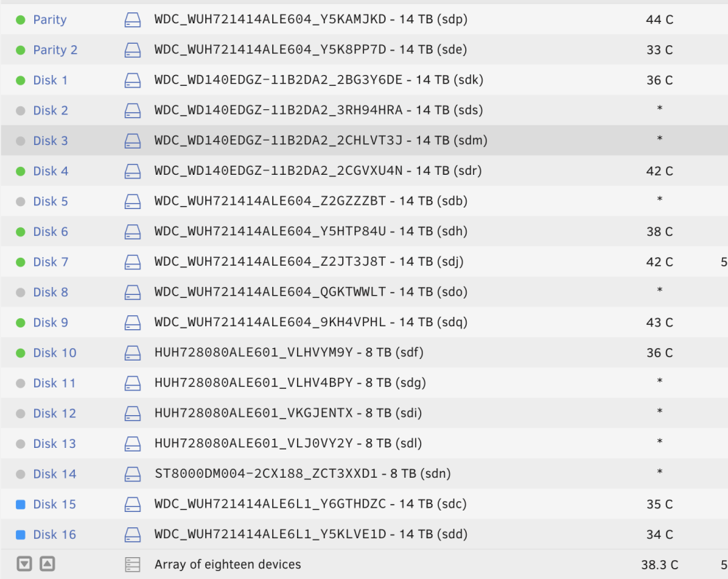The width and height of the screenshot is (728, 579).
Task: Click the grey standby indicator for Disk 2
Action: click(x=20, y=111)
